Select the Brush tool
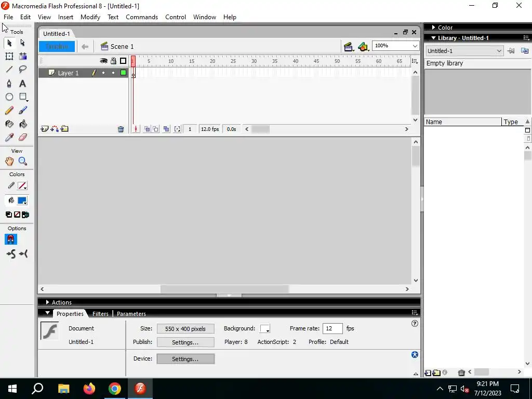The image size is (532, 399). pos(23,111)
